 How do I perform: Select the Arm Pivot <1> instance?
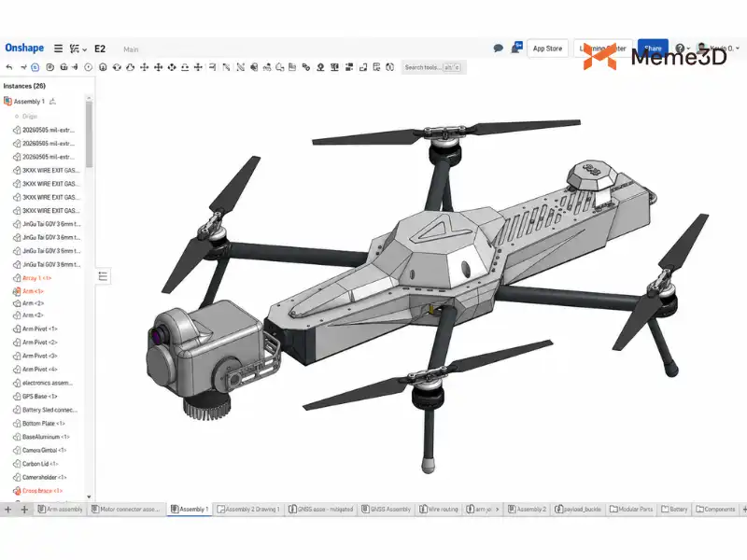39,329
